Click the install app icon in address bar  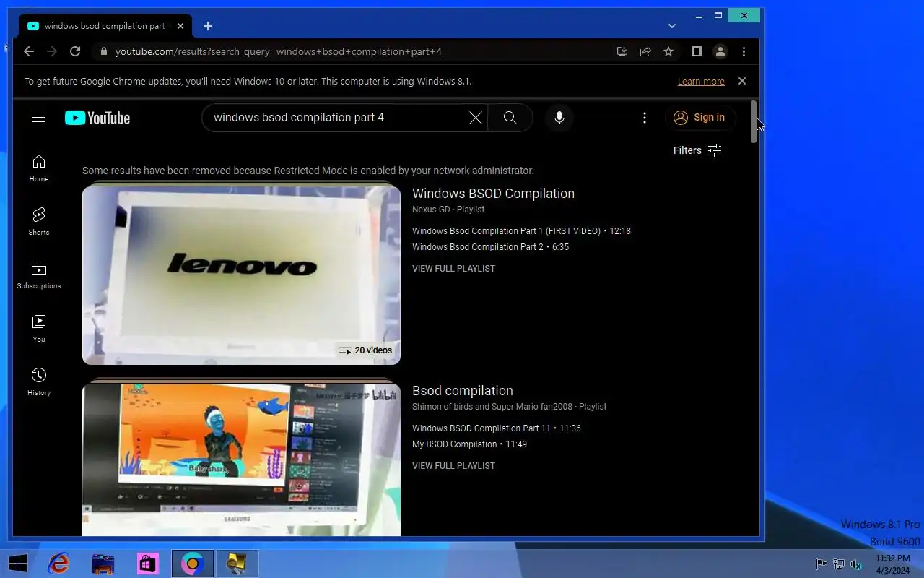tap(622, 51)
